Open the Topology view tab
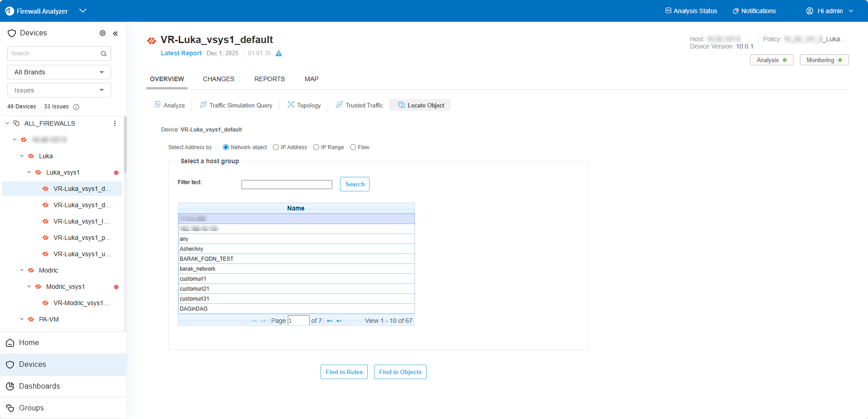 click(304, 105)
